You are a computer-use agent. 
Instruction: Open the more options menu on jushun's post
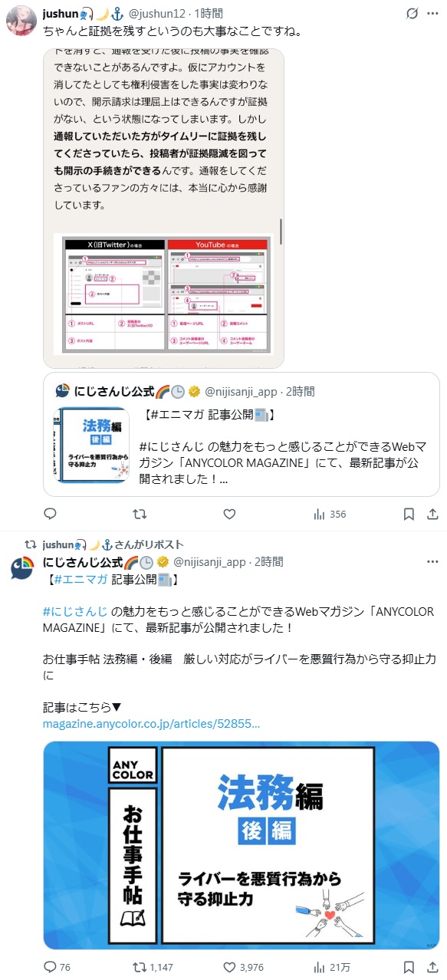pos(433,14)
